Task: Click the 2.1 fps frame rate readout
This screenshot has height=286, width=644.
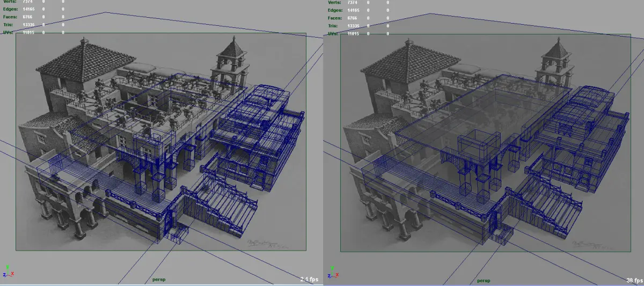Action: pyautogui.click(x=309, y=279)
